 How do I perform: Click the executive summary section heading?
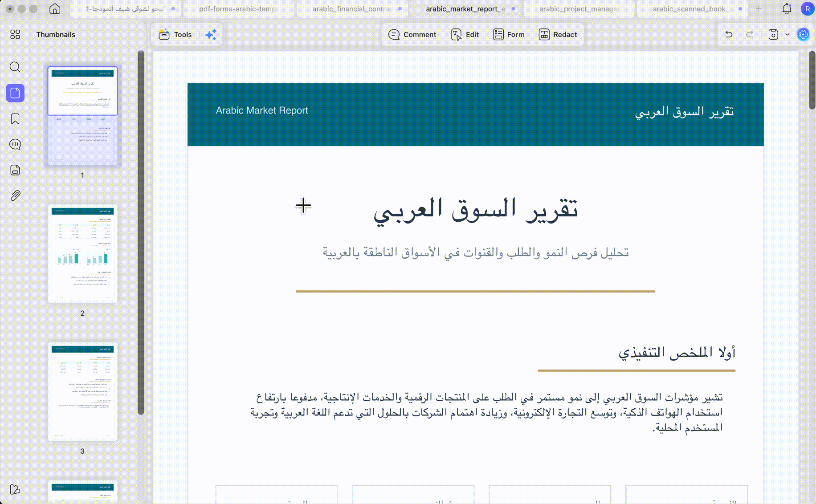tap(677, 353)
